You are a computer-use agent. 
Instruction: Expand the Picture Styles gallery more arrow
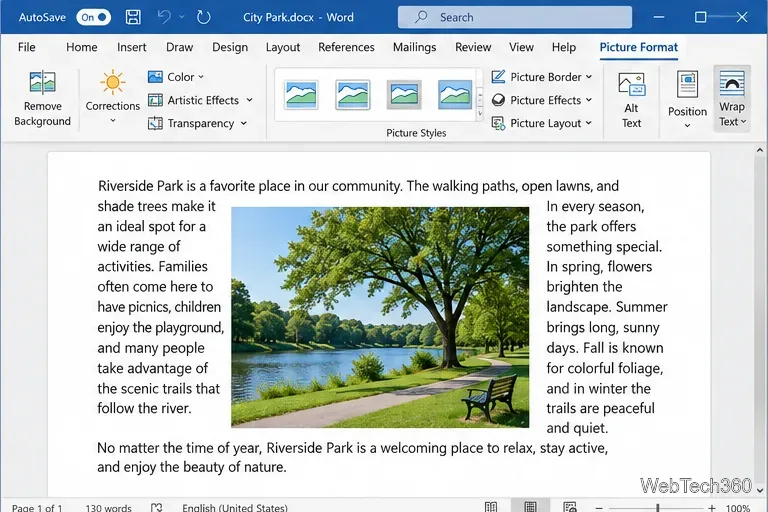(480, 114)
